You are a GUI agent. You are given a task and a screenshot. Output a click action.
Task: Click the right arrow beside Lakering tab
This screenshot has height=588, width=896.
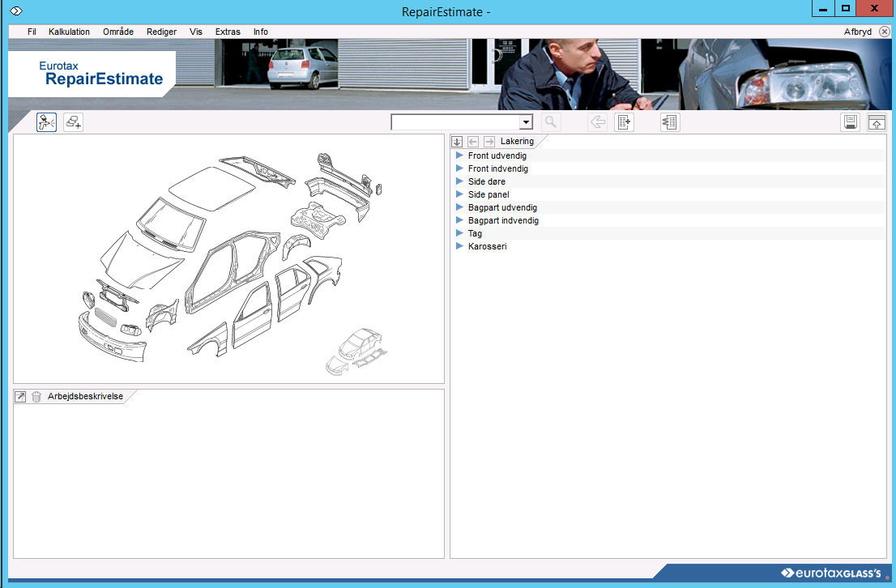489,141
